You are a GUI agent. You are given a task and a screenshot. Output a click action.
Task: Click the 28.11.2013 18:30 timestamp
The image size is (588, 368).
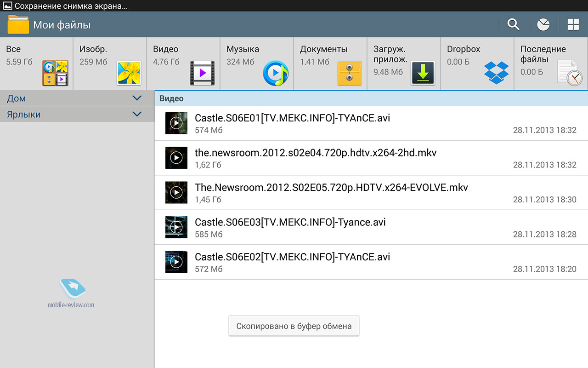point(545,200)
